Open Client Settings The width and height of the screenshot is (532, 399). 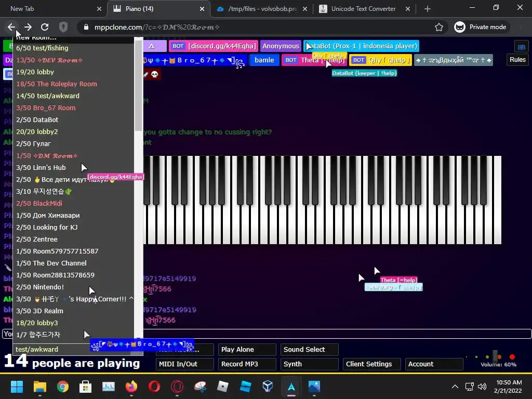[x=372, y=364]
